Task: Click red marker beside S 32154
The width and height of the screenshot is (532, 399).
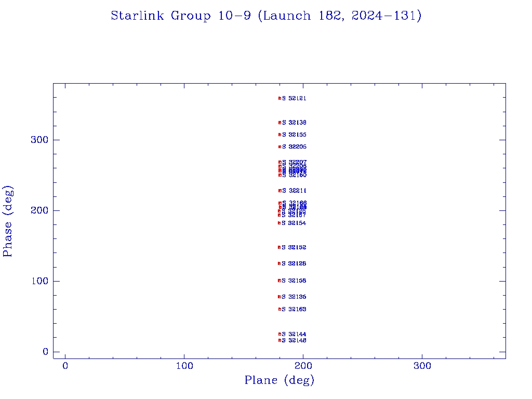Action: click(280, 223)
